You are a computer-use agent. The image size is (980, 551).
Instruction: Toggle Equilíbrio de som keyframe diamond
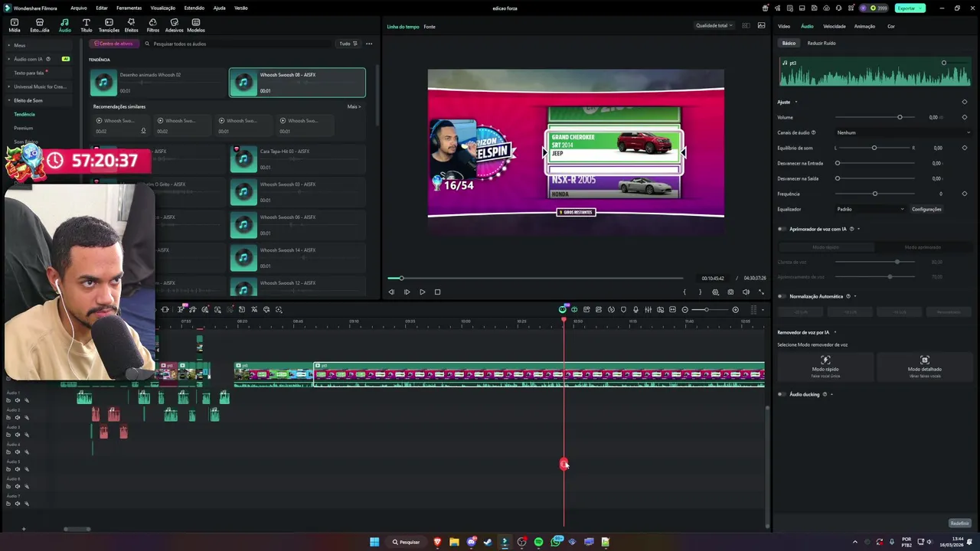[964, 148]
